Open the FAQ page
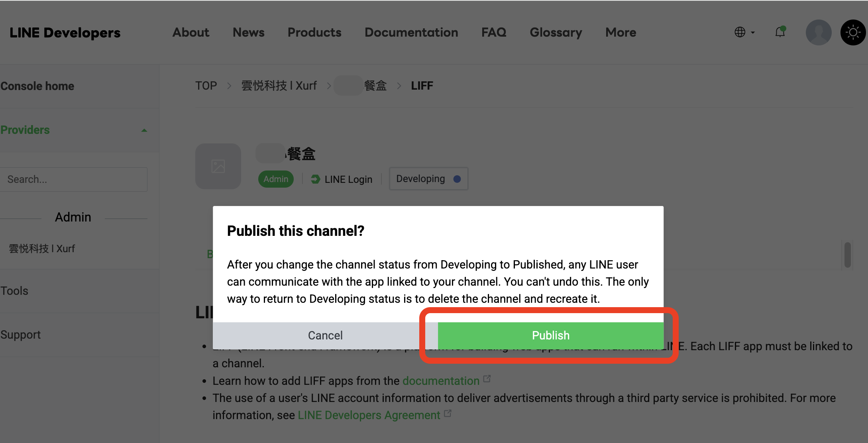 (494, 32)
